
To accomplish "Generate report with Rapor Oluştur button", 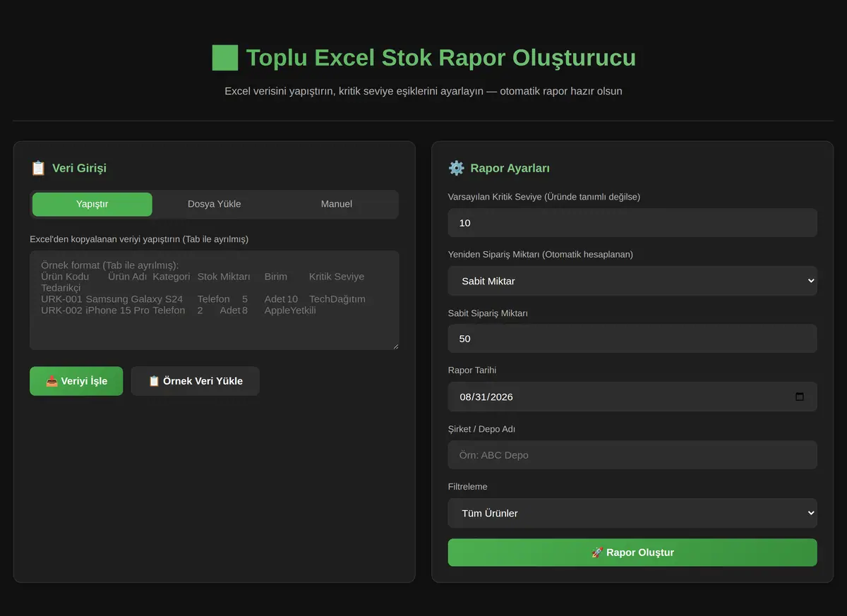I will tap(632, 552).
